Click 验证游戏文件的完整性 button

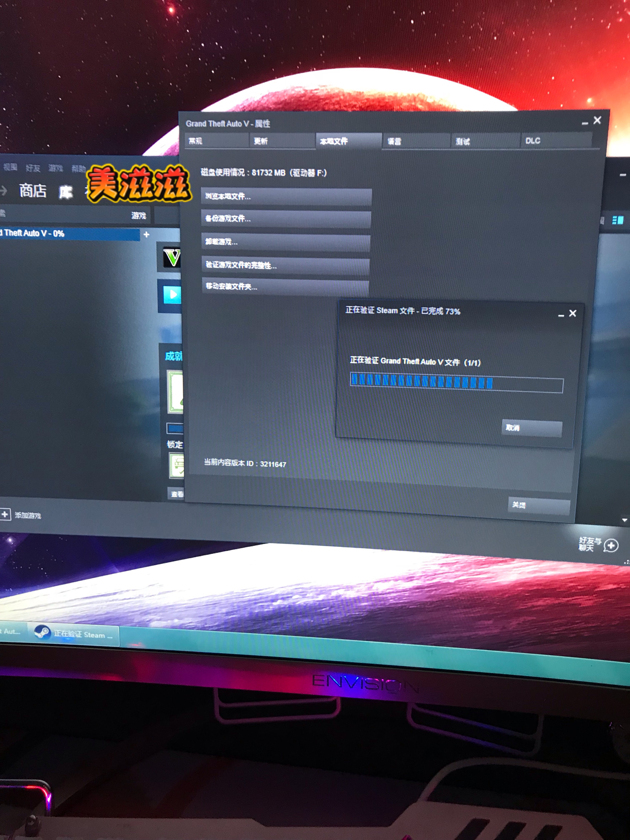286,265
